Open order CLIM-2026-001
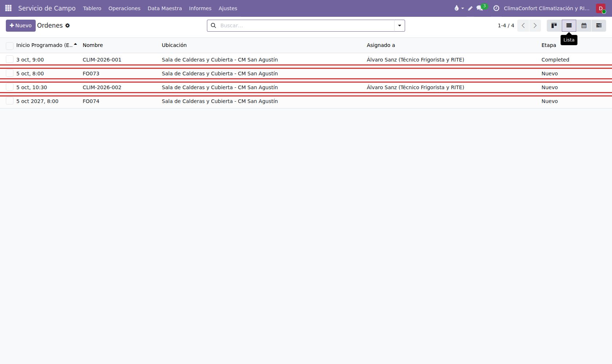 (306, 59)
